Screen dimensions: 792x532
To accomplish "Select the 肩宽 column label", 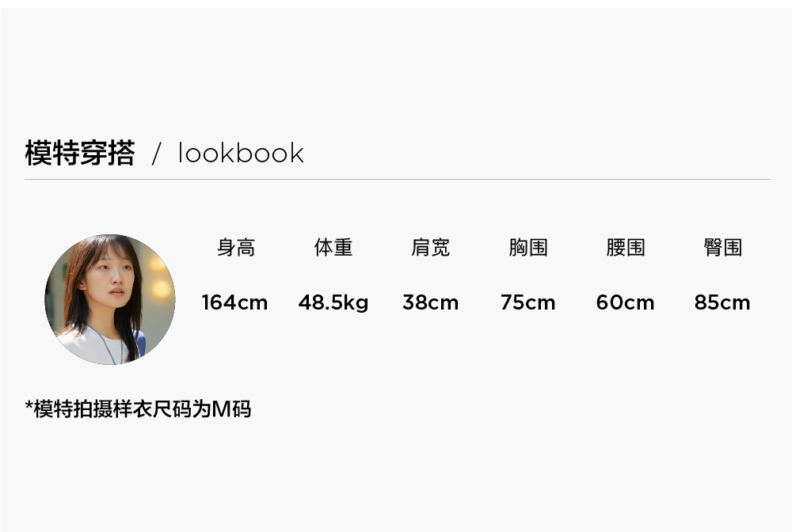I will (x=430, y=247).
